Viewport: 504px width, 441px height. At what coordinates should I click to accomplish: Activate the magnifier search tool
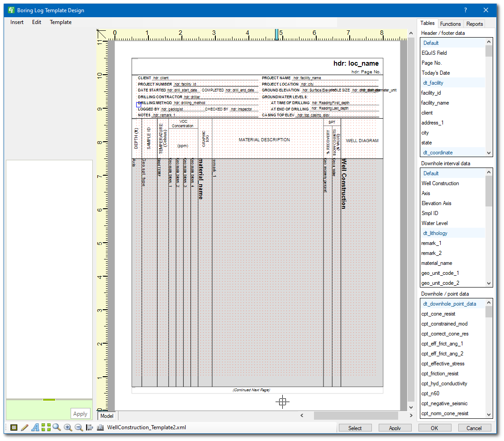(x=56, y=427)
